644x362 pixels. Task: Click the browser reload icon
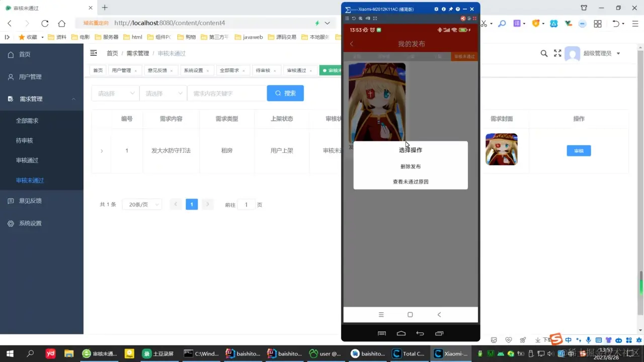pyautogui.click(x=45, y=23)
